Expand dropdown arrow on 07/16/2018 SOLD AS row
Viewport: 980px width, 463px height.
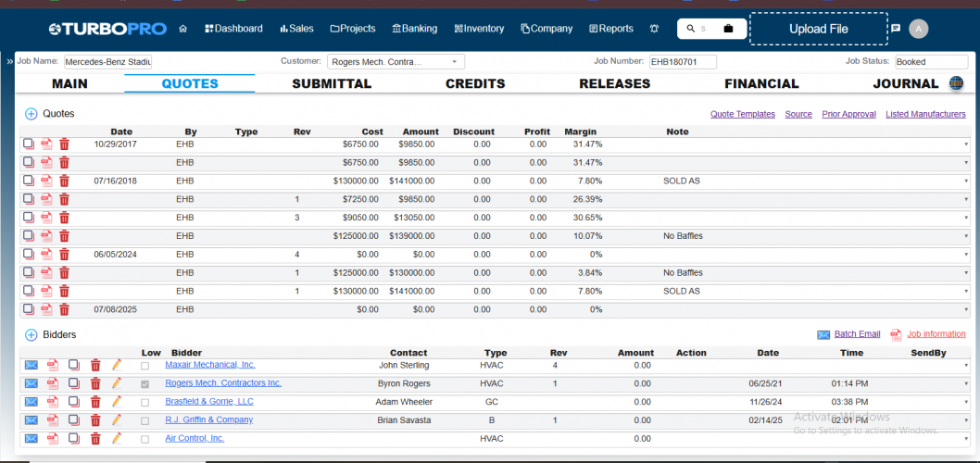(965, 181)
